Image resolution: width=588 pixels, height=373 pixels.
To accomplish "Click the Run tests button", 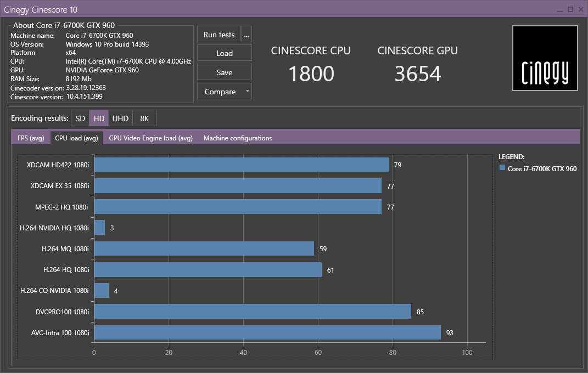I will pos(219,35).
